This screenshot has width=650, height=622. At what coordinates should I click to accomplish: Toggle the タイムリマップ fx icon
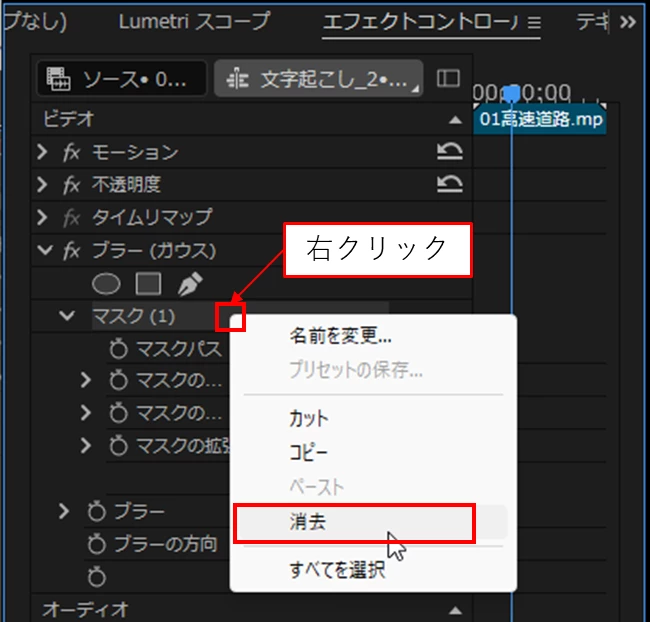tap(71, 218)
